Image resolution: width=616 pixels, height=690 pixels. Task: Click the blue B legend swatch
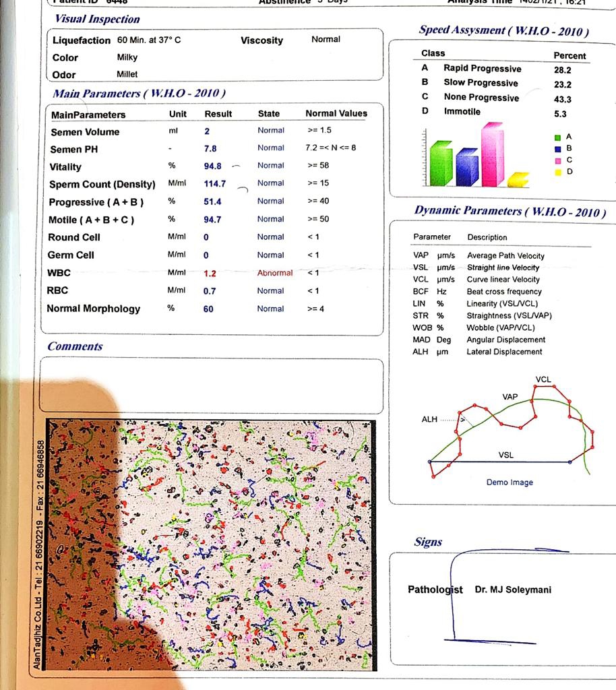(557, 149)
